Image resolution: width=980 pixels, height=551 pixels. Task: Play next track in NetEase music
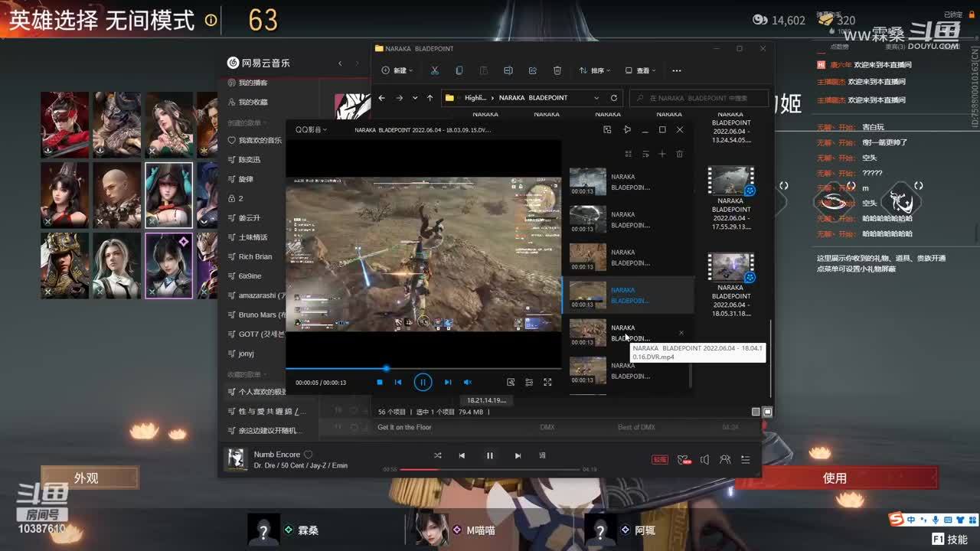[518, 455]
